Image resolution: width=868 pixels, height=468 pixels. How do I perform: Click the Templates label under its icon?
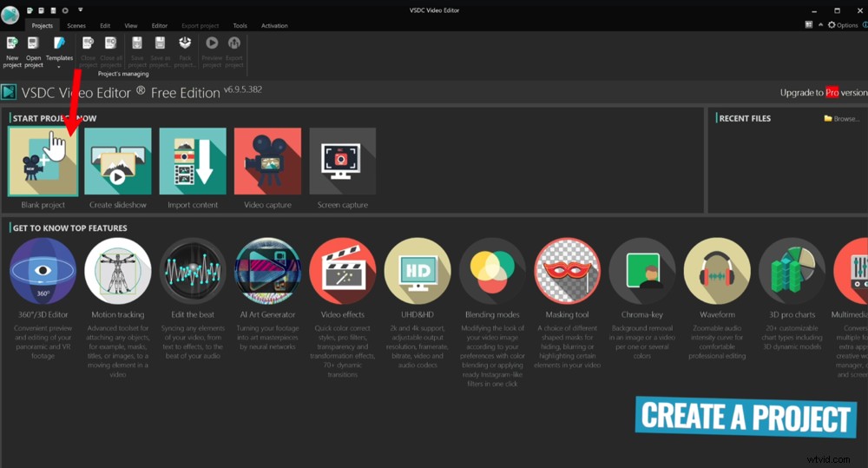coord(59,57)
